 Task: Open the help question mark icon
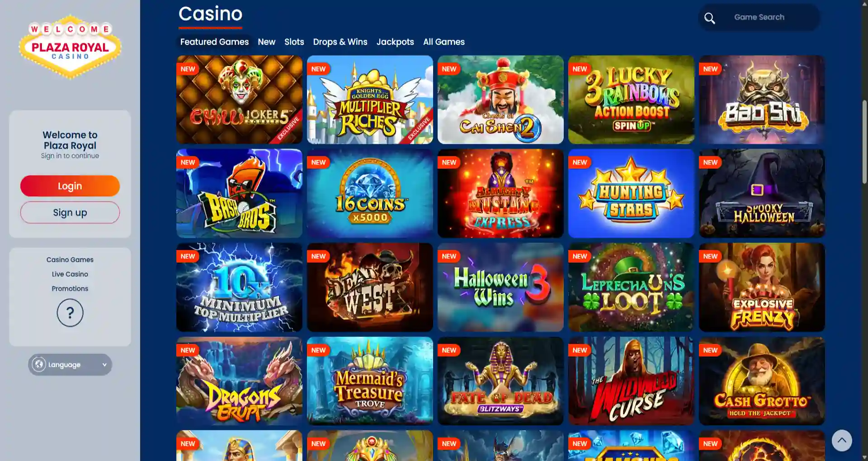70,313
